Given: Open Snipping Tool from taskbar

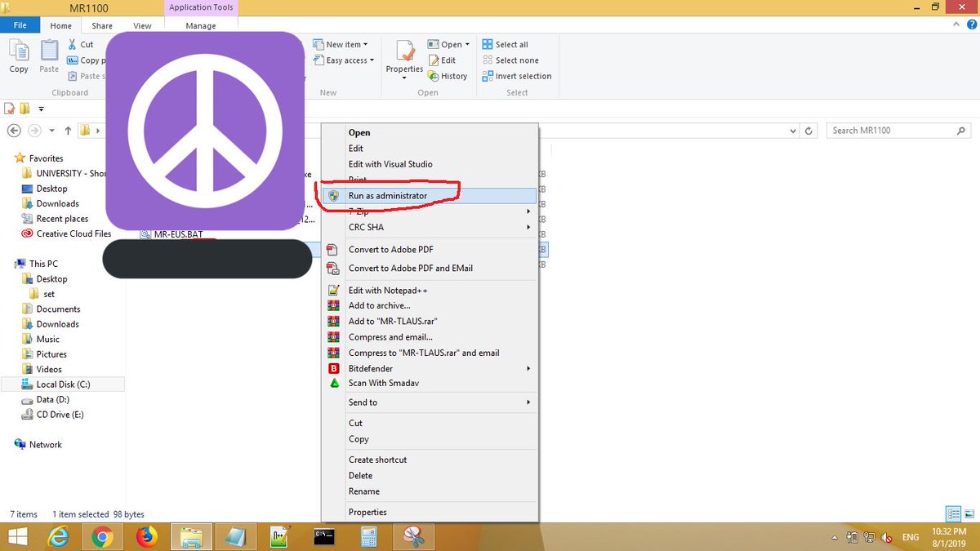Looking at the screenshot, I should click(x=414, y=536).
